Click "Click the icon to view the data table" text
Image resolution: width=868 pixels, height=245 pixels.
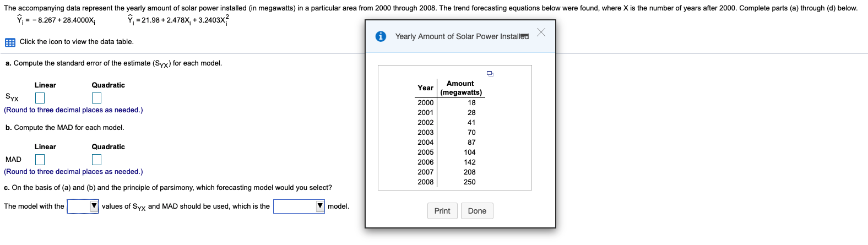point(77,42)
